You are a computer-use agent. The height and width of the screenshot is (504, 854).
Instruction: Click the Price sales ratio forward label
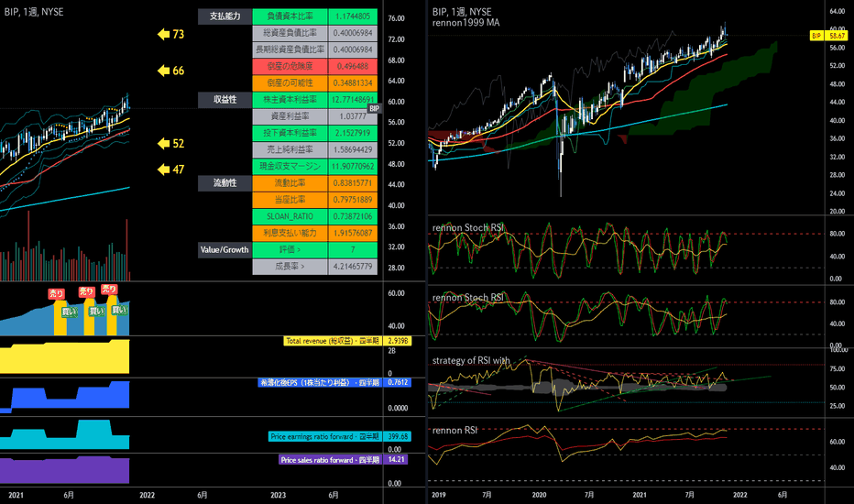pyautogui.click(x=330, y=460)
